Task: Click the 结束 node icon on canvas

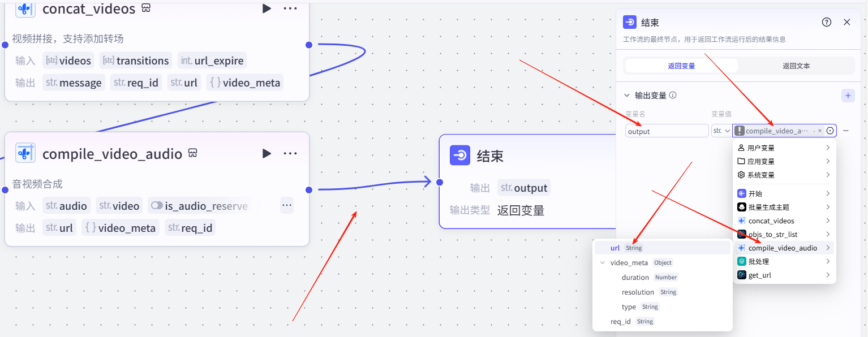Action: pos(460,155)
